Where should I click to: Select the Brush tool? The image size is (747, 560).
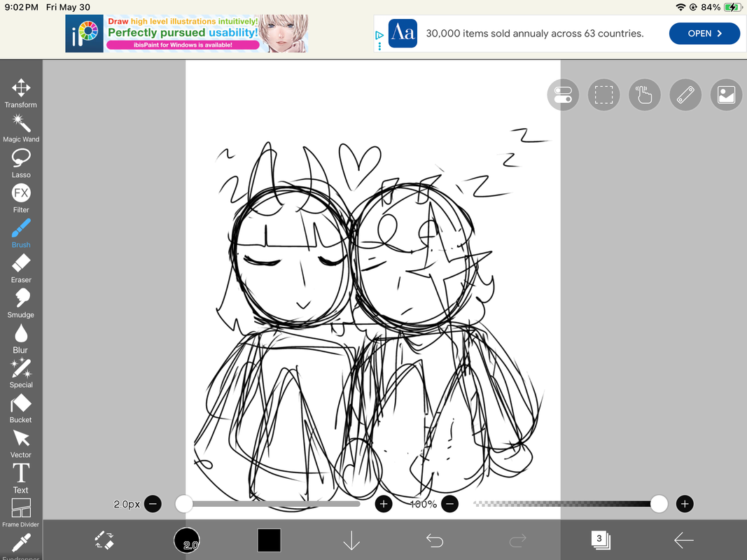click(21, 233)
